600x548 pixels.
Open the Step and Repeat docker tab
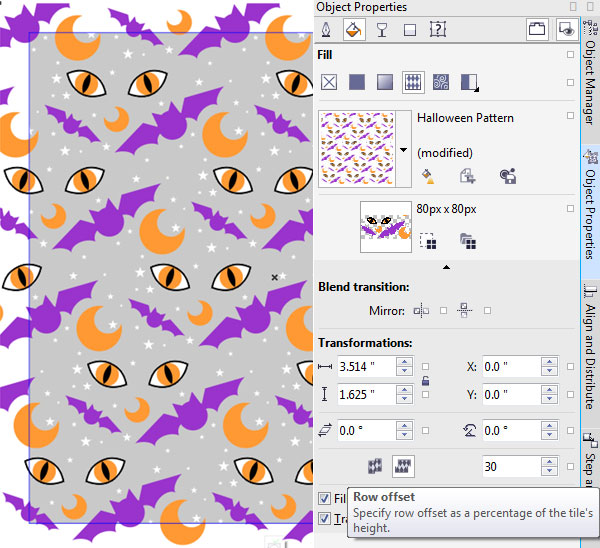590,459
